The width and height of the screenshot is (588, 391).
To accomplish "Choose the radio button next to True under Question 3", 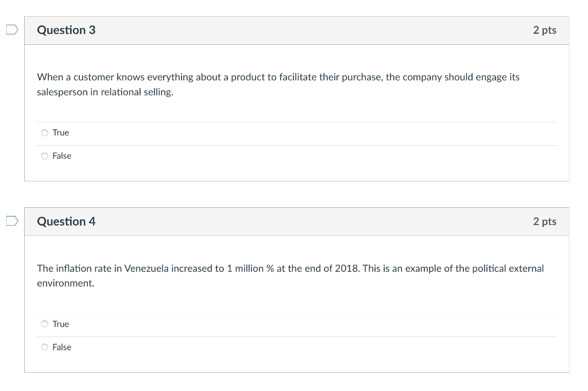I will (44, 132).
